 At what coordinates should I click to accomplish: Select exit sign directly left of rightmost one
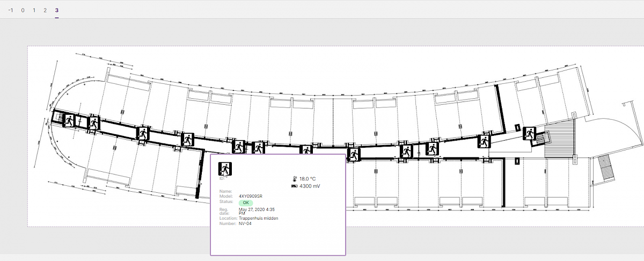(485, 141)
